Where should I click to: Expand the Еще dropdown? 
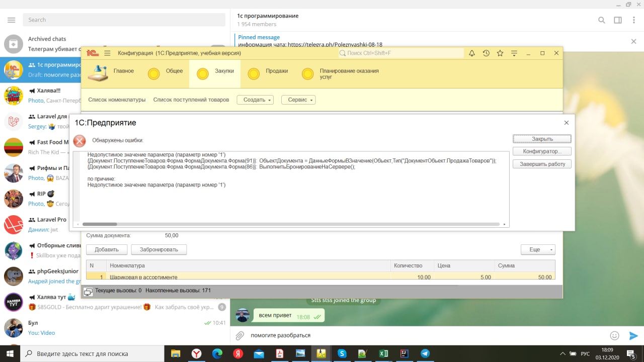click(x=538, y=249)
